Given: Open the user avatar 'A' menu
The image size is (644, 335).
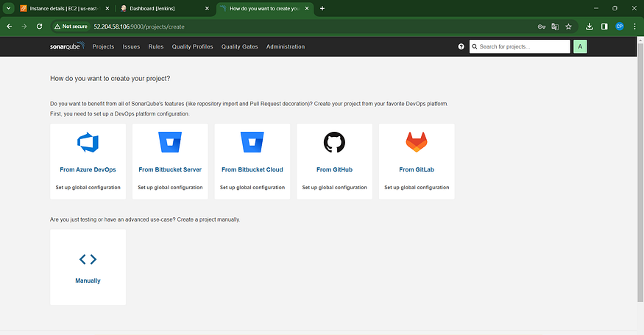Looking at the screenshot, I should pos(580,46).
